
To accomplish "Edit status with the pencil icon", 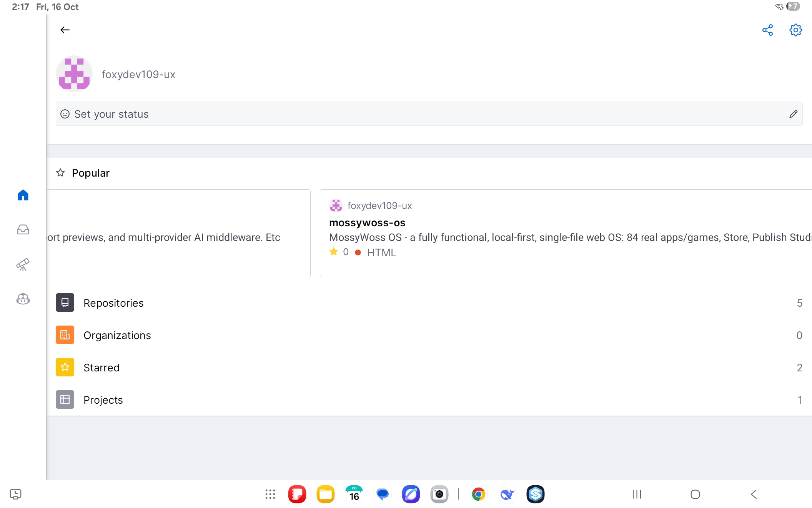I will coord(793,114).
